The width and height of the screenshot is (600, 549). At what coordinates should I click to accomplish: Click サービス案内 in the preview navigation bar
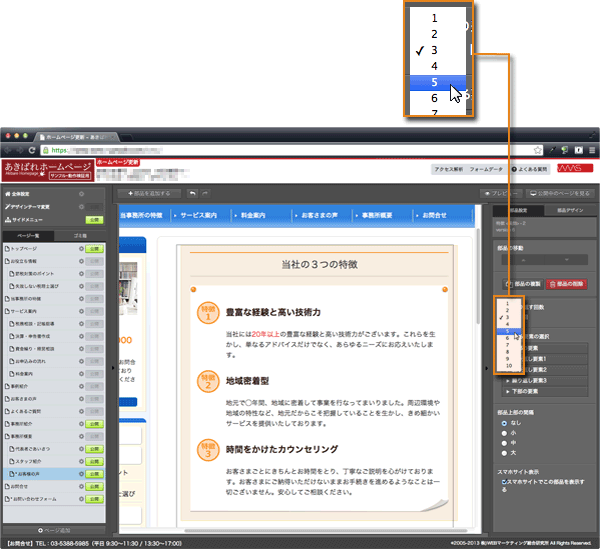(x=198, y=215)
